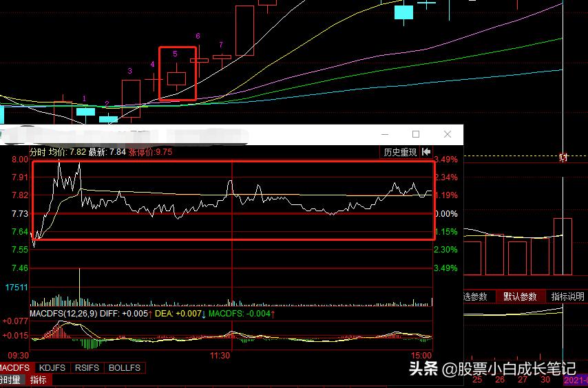
Task: Click the 财 marker on right chart edge
Action: click(563, 158)
